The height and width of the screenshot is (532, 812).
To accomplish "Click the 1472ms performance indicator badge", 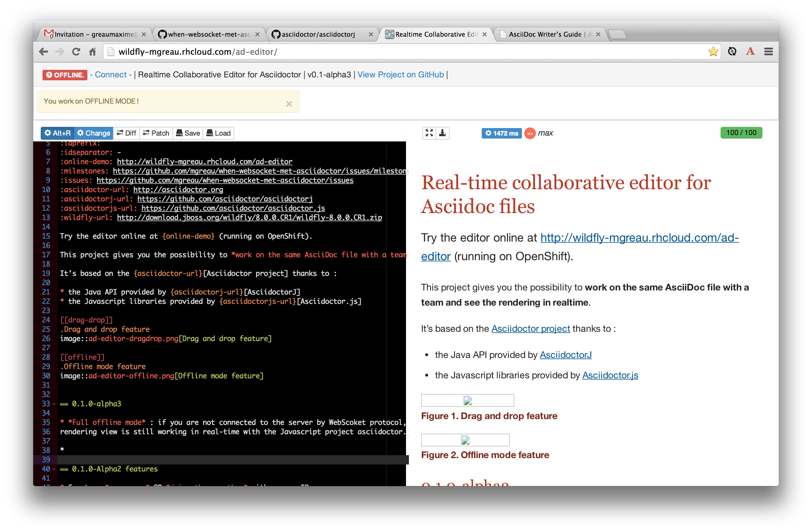I will click(x=502, y=132).
